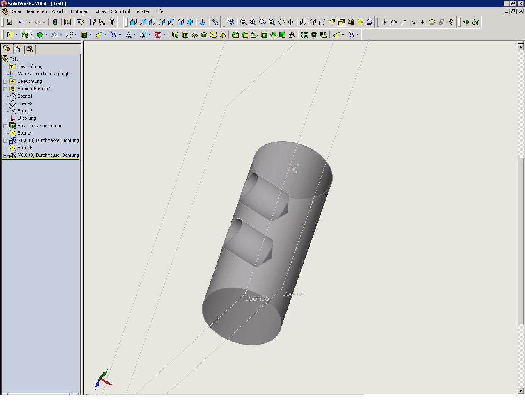Expand the Basis-Linear austragen feature
Viewport: 525px width, 420px height.
coord(5,126)
